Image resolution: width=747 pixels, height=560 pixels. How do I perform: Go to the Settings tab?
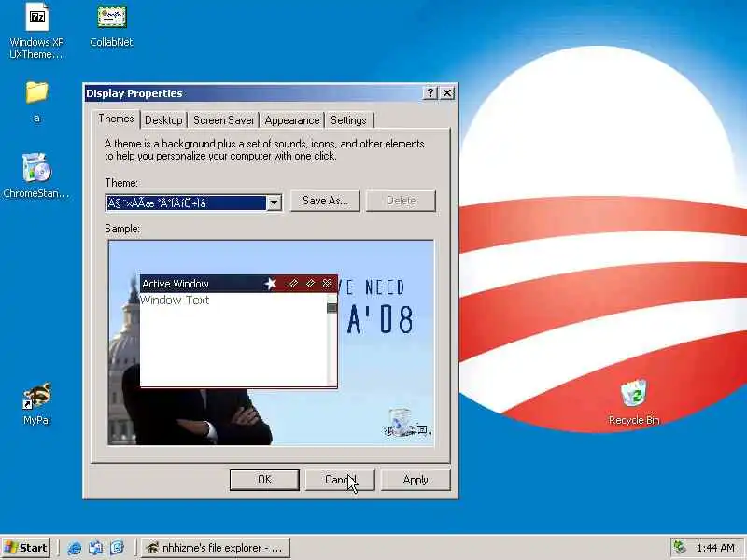click(348, 120)
